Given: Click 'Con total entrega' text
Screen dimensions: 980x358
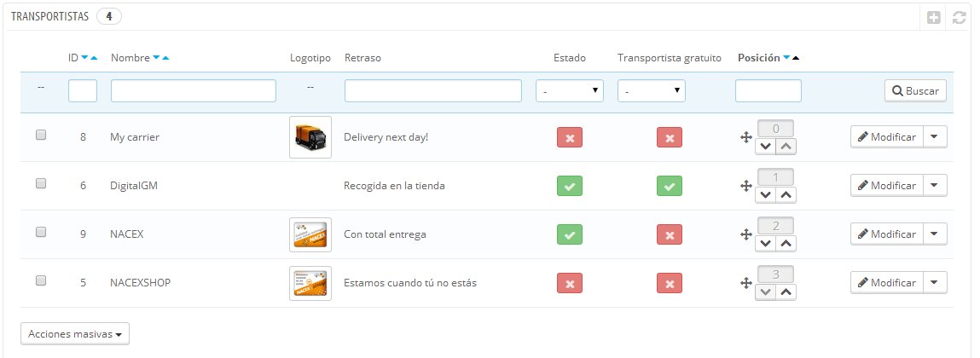Looking at the screenshot, I should 385,234.
